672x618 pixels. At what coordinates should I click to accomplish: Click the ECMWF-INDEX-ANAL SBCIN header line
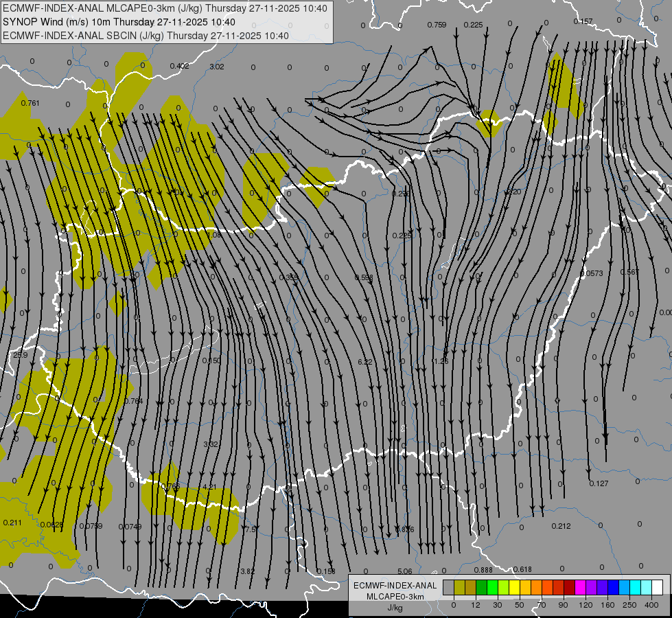click(146, 36)
